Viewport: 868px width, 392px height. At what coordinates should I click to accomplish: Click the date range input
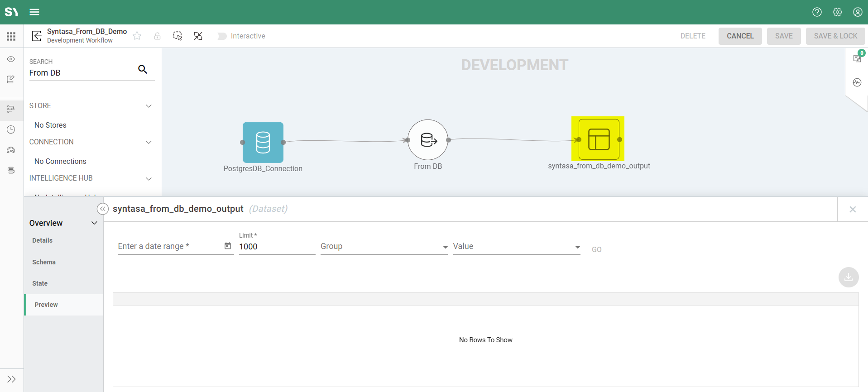coord(170,246)
